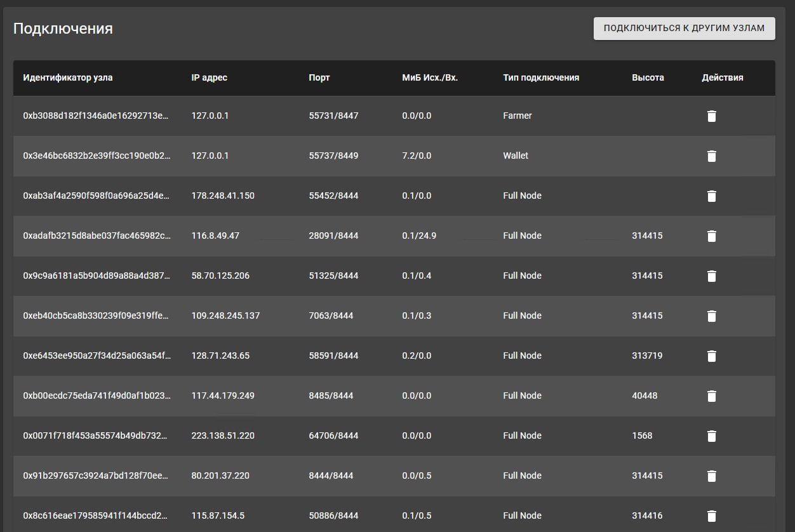Select node ID 0xeb40cb5ca8b330239f09e319ffe…
Screen dimensions: 795x532
coord(97,316)
